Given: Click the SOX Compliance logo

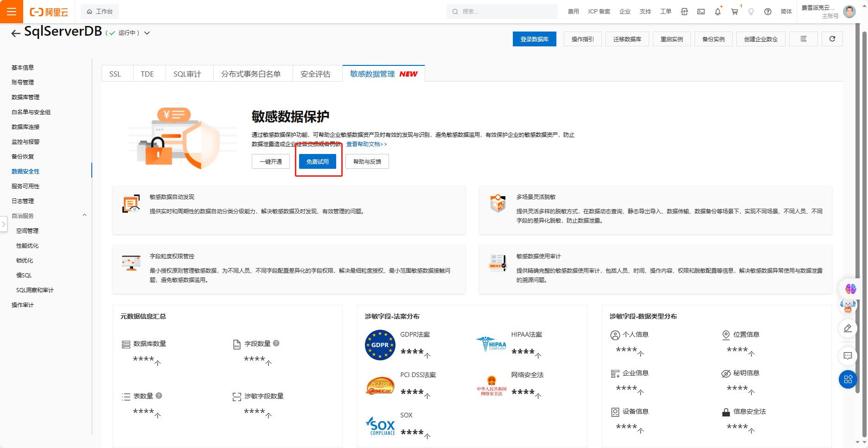Looking at the screenshot, I should coord(380,426).
